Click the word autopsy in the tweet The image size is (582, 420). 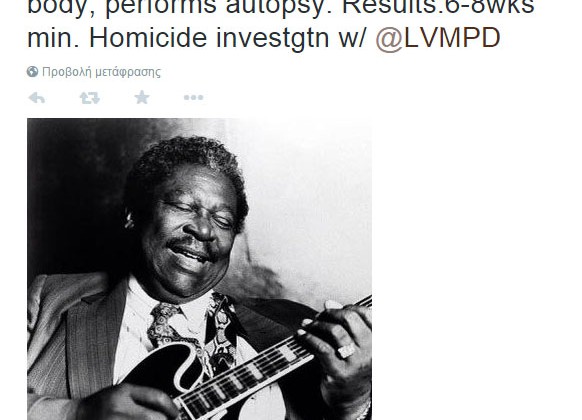[275, 7]
